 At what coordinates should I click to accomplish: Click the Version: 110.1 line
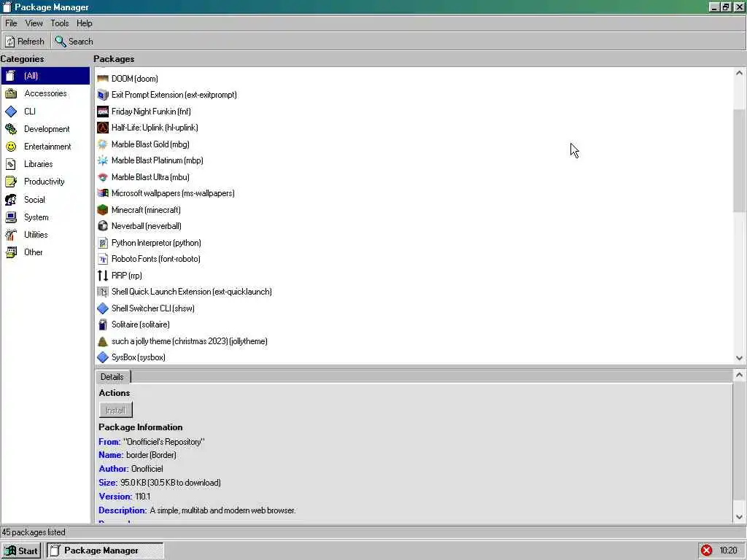click(x=124, y=497)
